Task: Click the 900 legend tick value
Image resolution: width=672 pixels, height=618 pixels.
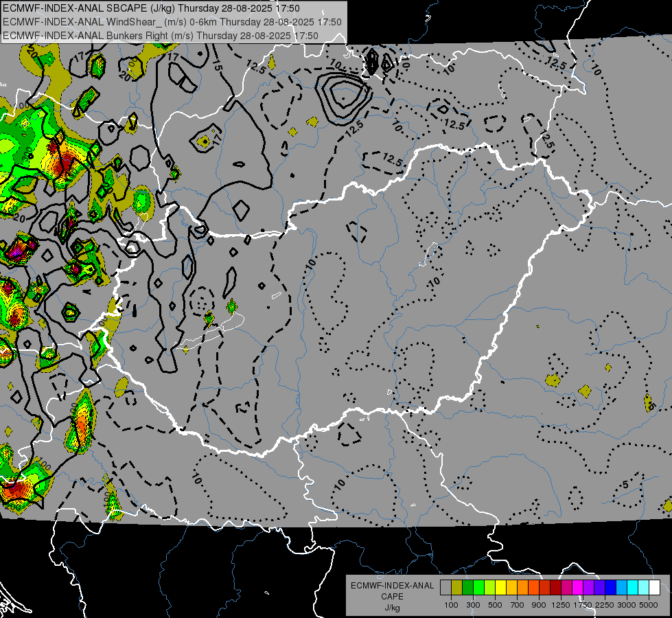Action: coord(539,605)
